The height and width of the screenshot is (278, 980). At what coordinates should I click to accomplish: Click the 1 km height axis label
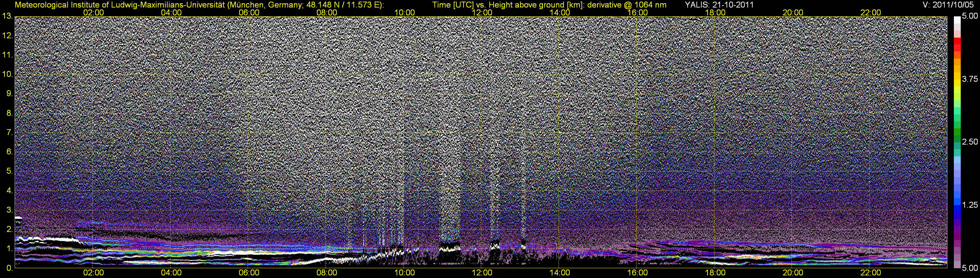pyautogui.click(x=10, y=249)
